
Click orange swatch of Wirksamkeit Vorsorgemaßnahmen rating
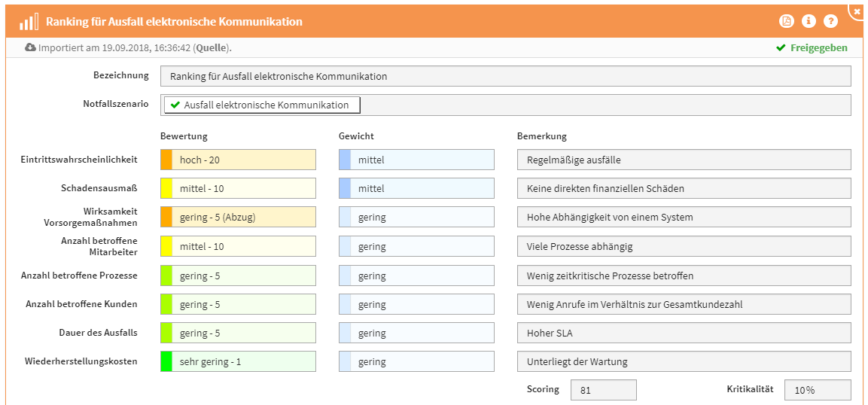click(x=166, y=217)
